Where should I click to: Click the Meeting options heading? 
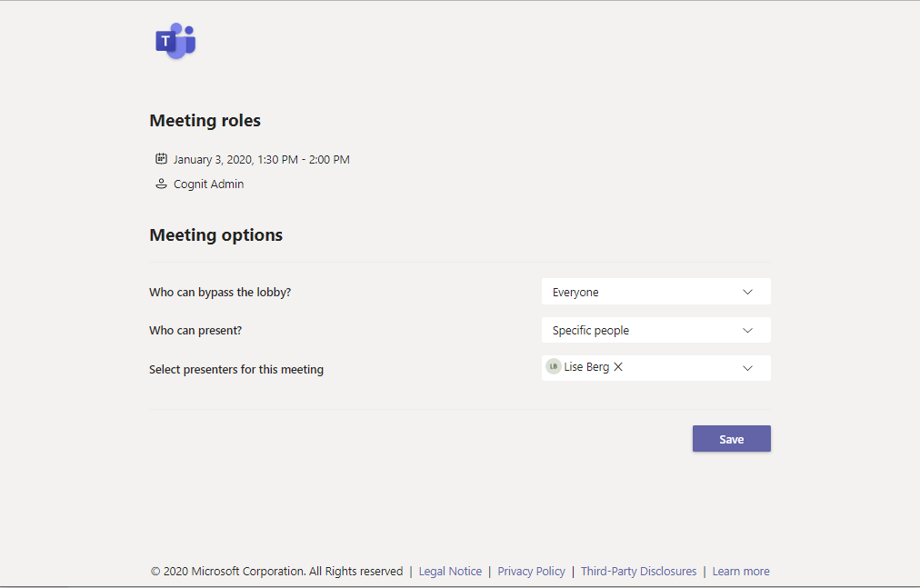tap(215, 235)
